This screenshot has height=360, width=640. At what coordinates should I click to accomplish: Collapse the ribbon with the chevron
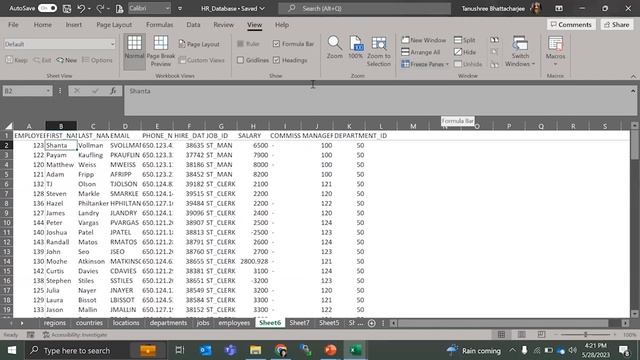pos(633,76)
